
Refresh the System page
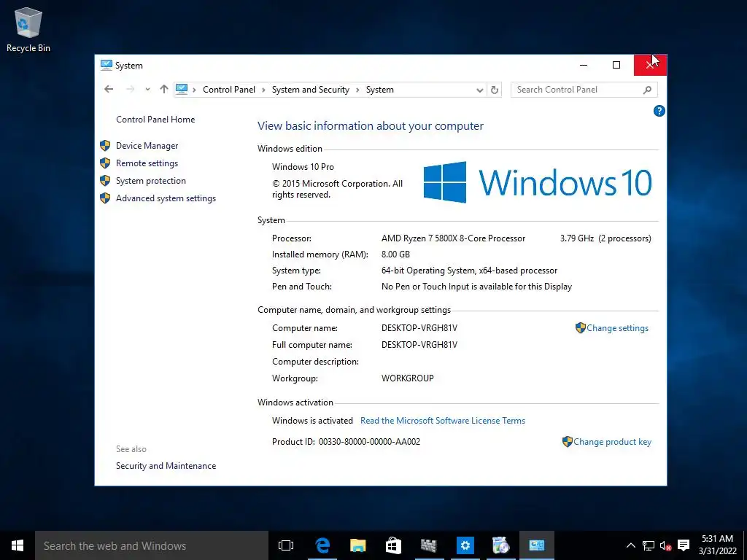(x=495, y=90)
